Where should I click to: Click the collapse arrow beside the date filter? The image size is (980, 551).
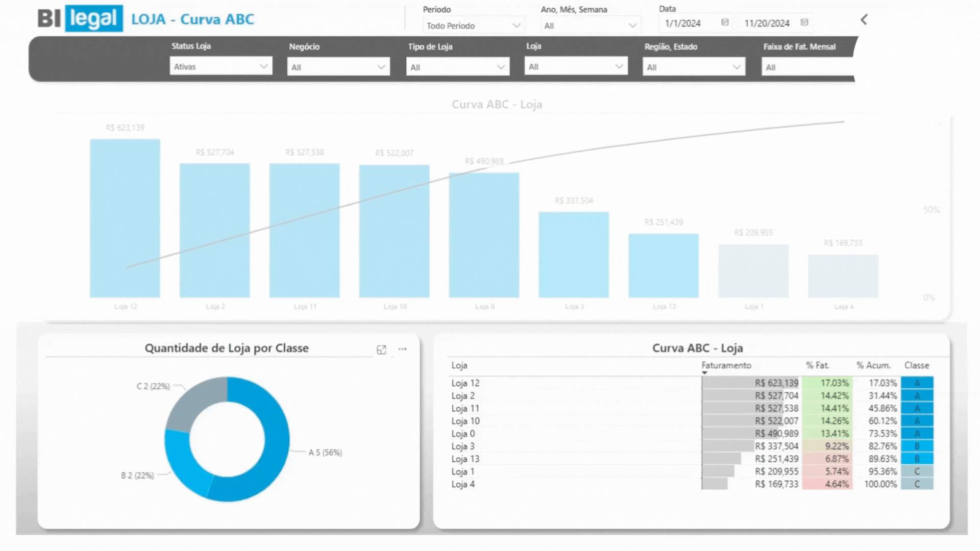point(864,20)
